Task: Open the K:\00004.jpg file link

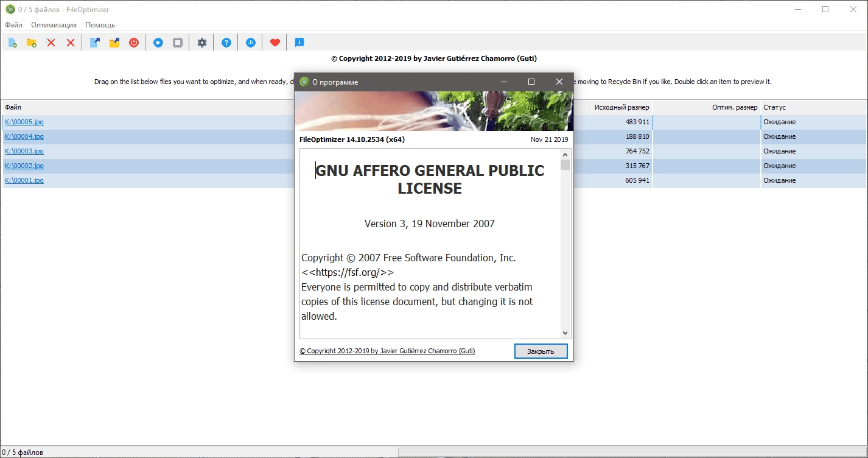Action: pos(24,136)
